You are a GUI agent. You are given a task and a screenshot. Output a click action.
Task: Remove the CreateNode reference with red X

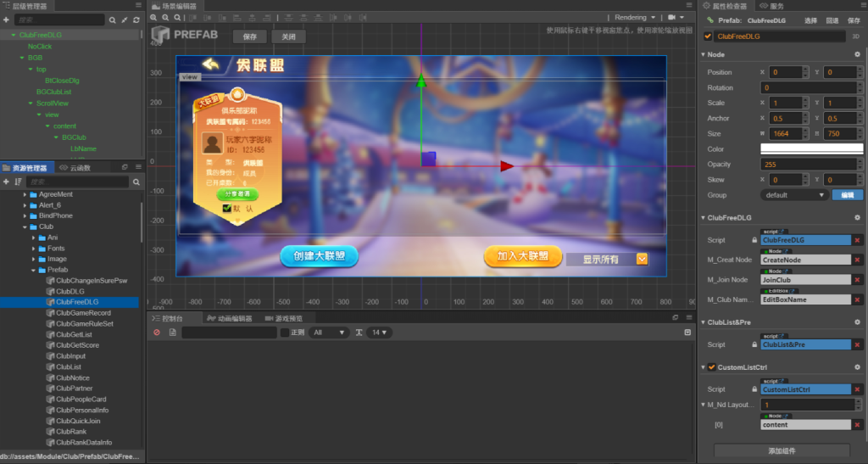point(857,260)
